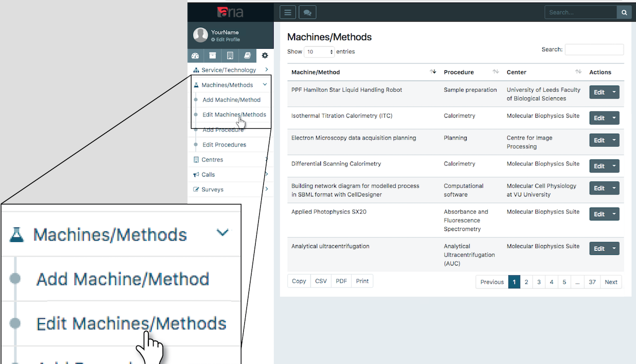Click the megaphone icon beside Calls

[196, 174]
